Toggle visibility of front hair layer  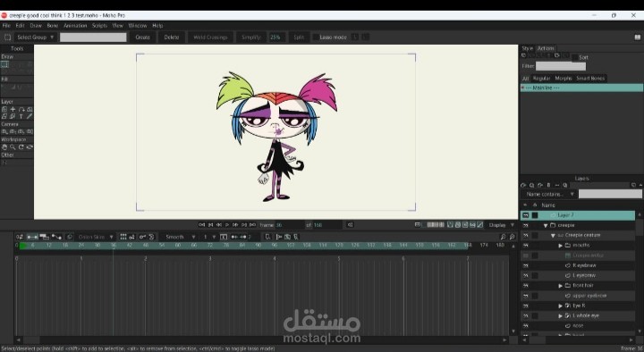coord(525,286)
